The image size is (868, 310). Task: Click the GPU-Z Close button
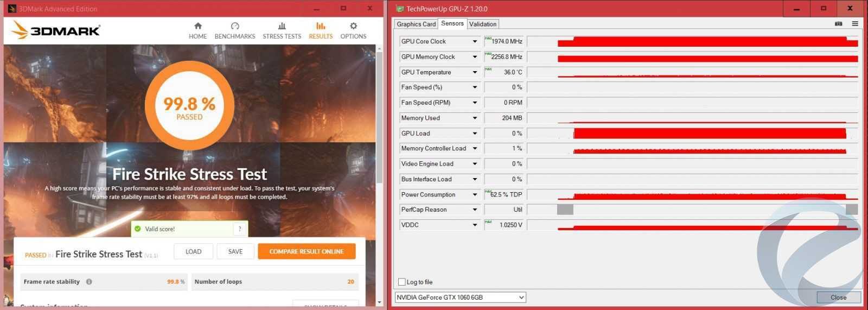tap(839, 298)
